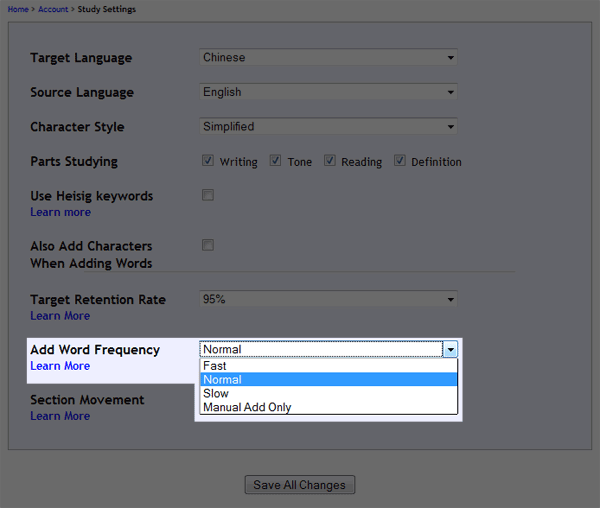Toggle the Writing checkbox
Viewport: 600px width, 508px height.
pyautogui.click(x=208, y=161)
